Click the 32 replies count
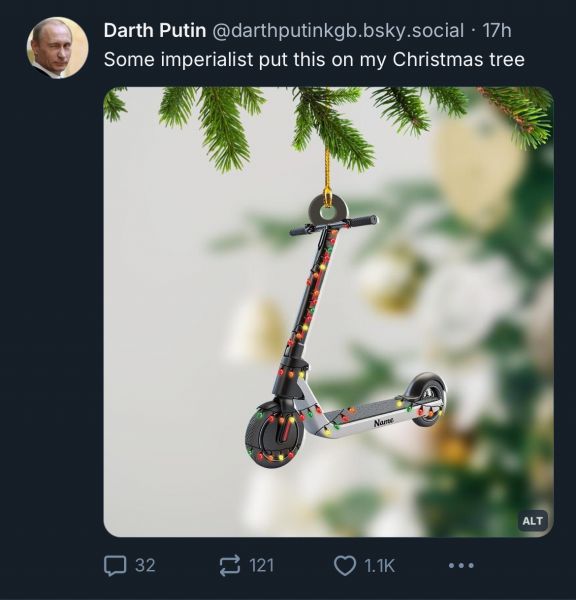The width and height of the screenshot is (576, 600). (x=145, y=565)
